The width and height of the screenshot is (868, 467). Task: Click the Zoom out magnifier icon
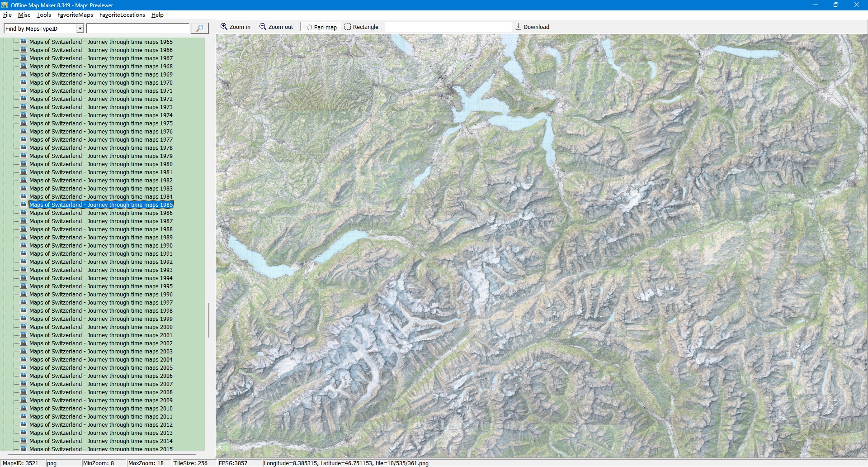click(263, 27)
